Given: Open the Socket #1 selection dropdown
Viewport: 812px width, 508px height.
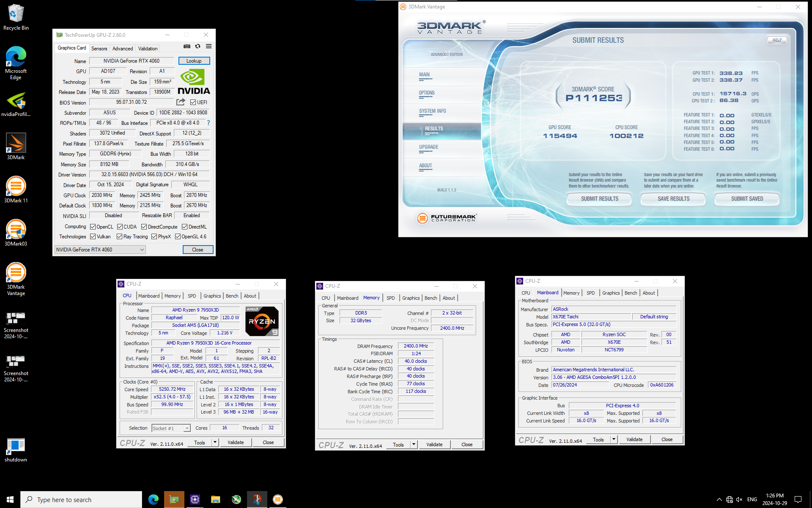Looking at the screenshot, I should [171, 428].
